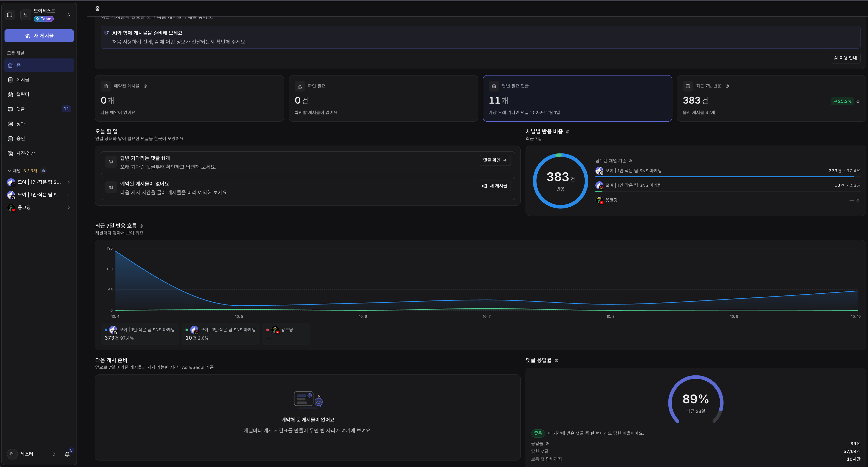This screenshot has height=467, width=868.
Task: Click info icon on 용코딩 row in 채널별 반응 비중
Action: (x=858, y=200)
